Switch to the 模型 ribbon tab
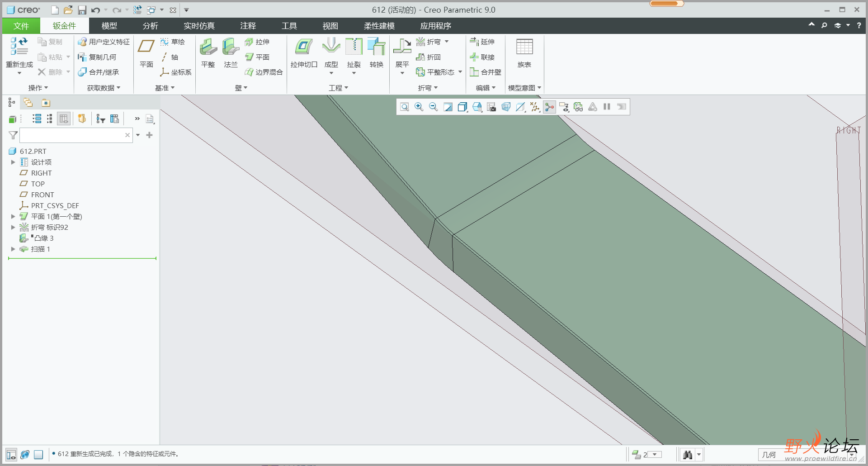Viewport: 868px width, 466px height. click(109, 26)
